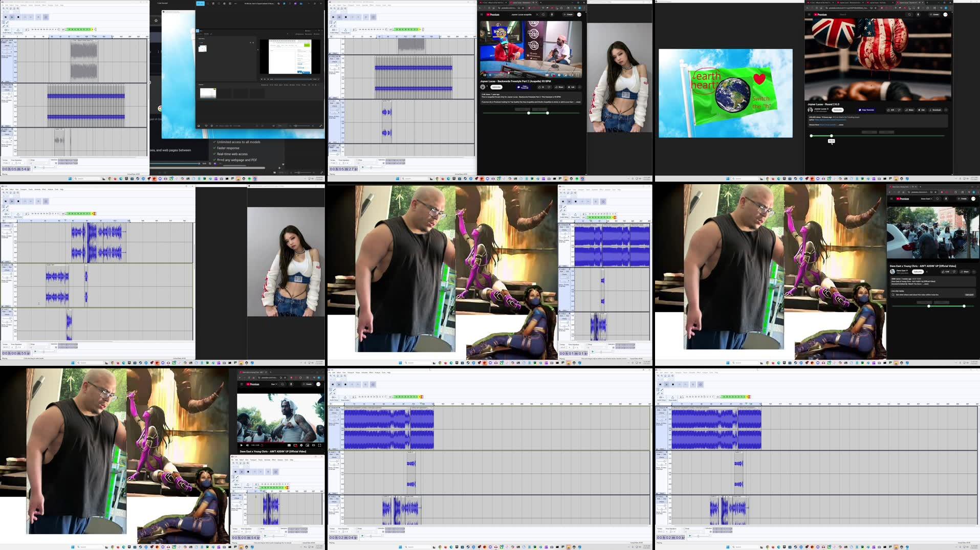
Task: Subscribe under the Backwords Freestyle acapella video
Action: pyautogui.click(x=496, y=87)
